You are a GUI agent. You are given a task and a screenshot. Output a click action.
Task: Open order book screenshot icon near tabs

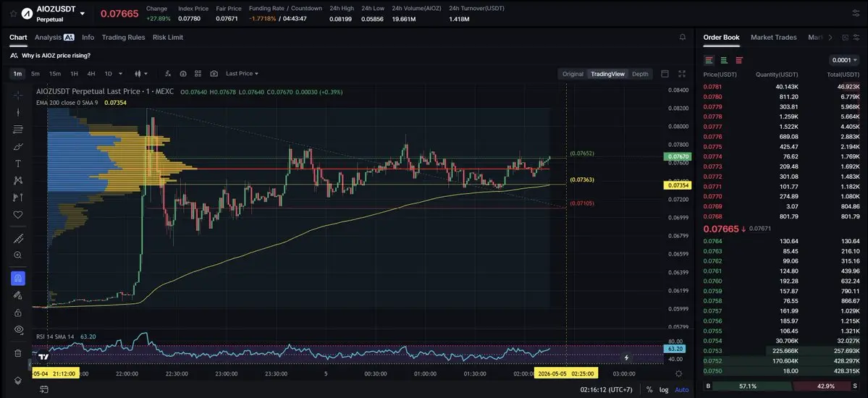(x=845, y=38)
